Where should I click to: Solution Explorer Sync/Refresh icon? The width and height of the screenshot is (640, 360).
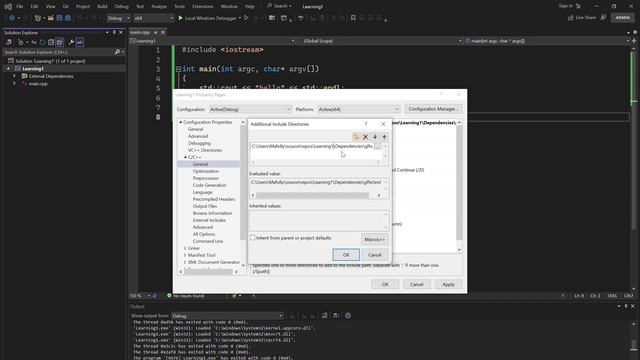point(42,42)
